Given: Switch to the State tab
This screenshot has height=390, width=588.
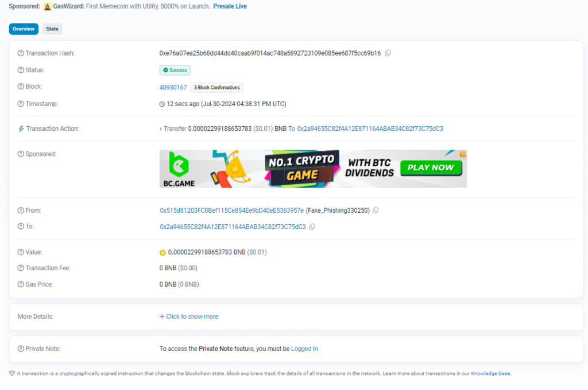Looking at the screenshot, I should coord(52,29).
